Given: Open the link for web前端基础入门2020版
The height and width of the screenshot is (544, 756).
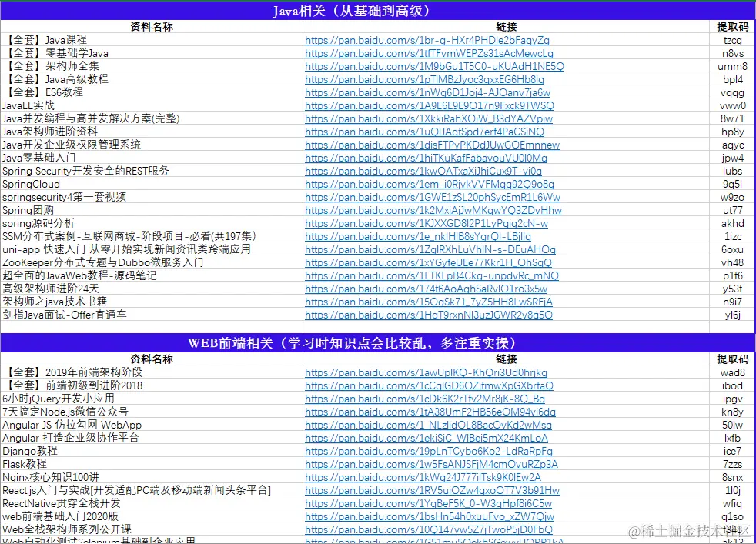Looking at the screenshot, I should tap(430, 516).
